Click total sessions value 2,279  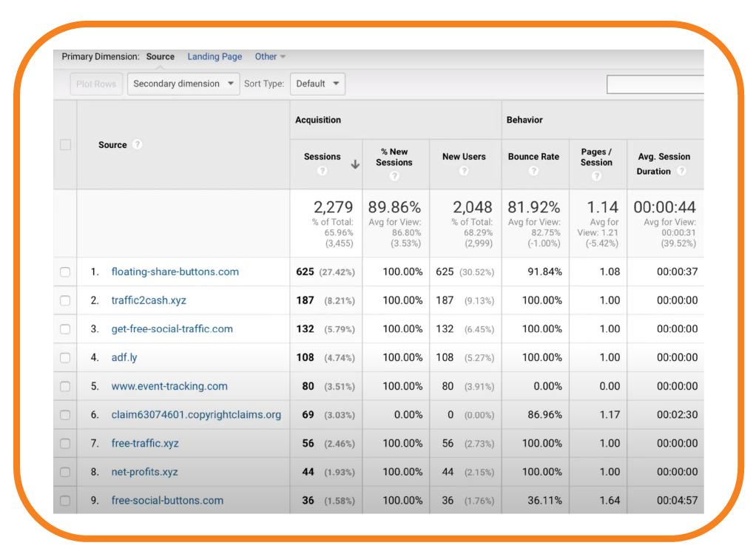(x=333, y=207)
